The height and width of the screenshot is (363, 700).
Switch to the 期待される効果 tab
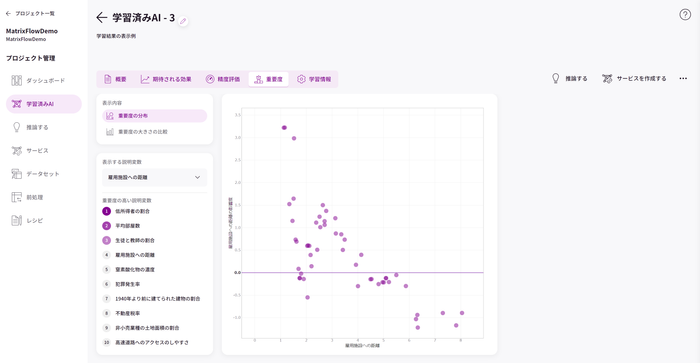point(166,79)
